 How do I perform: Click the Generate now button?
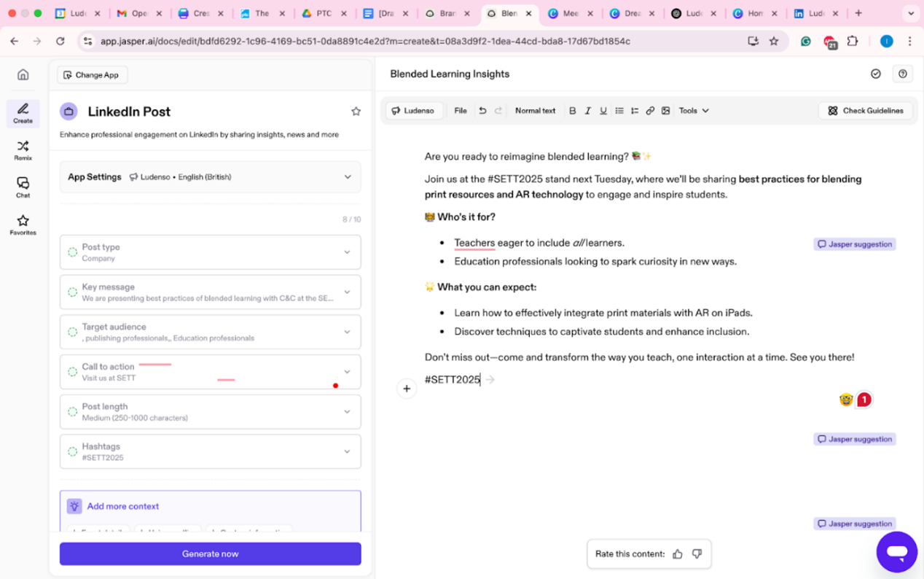tap(210, 554)
